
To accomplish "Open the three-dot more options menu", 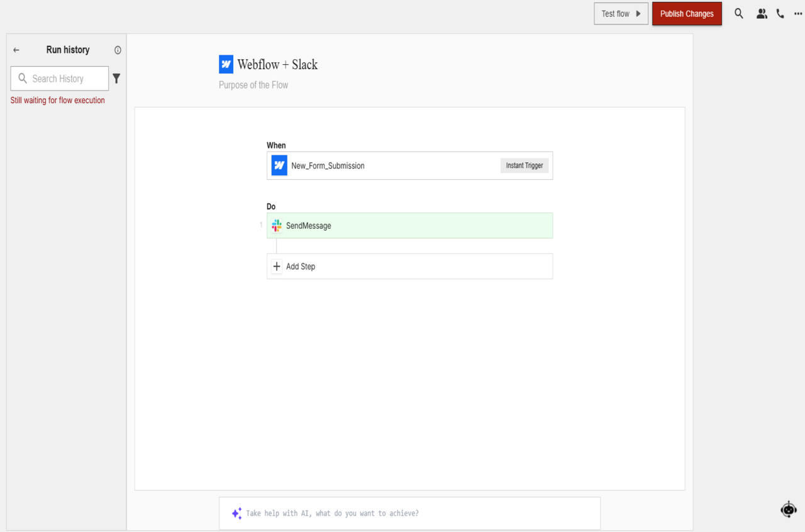I will click(x=798, y=14).
